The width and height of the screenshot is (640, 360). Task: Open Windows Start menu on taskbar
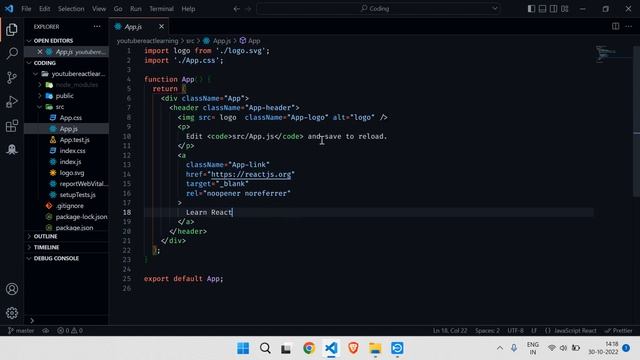243,348
